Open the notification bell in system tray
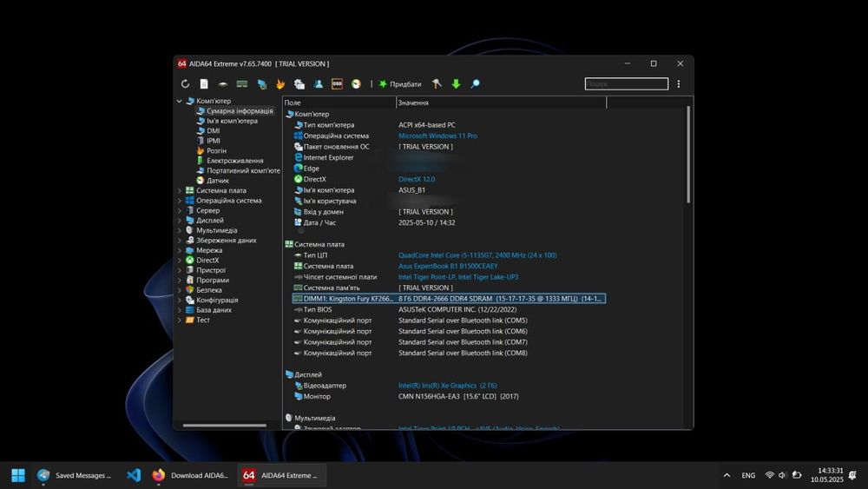The image size is (868, 489). 852,475
